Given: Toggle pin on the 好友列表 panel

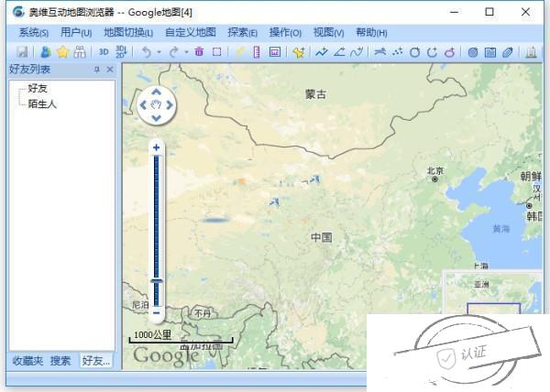Looking at the screenshot, I should 97,70.
